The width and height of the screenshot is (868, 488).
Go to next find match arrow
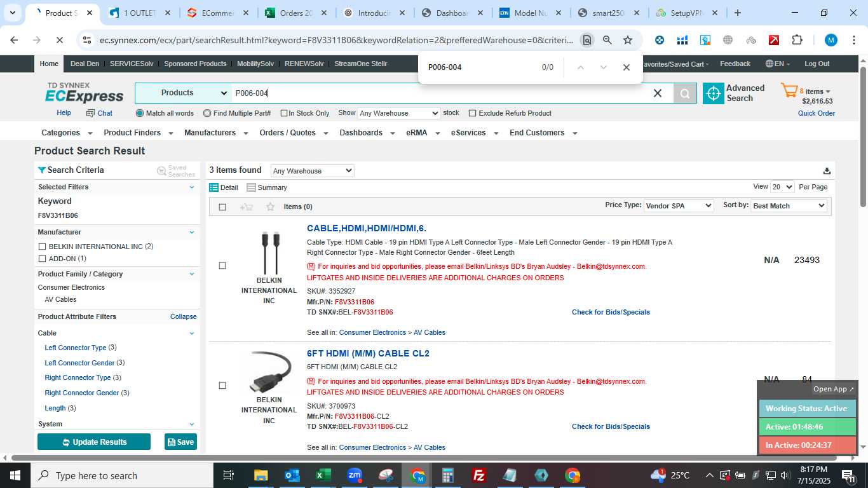click(x=604, y=67)
